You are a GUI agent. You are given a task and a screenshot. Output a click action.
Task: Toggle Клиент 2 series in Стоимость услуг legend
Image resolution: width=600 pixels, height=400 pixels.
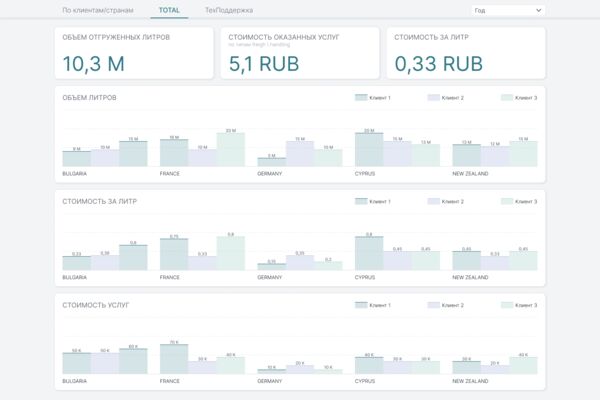click(x=445, y=305)
